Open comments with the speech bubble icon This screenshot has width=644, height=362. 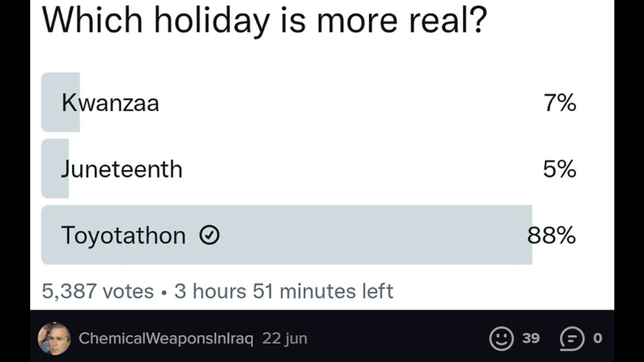tap(573, 339)
